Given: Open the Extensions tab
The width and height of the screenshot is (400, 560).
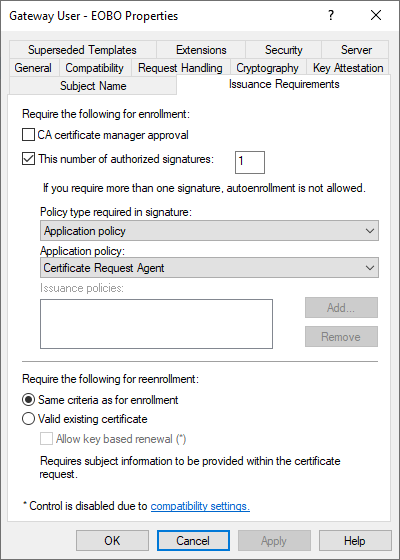Looking at the screenshot, I should tap(201, 50).
